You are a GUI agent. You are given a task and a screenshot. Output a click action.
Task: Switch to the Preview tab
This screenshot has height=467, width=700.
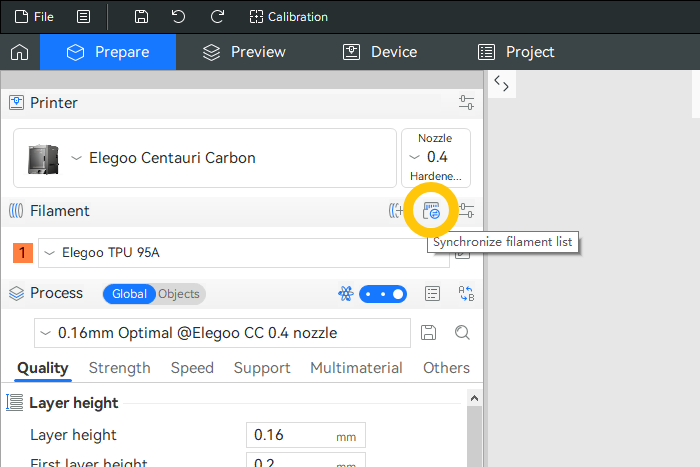coord(244,52)
